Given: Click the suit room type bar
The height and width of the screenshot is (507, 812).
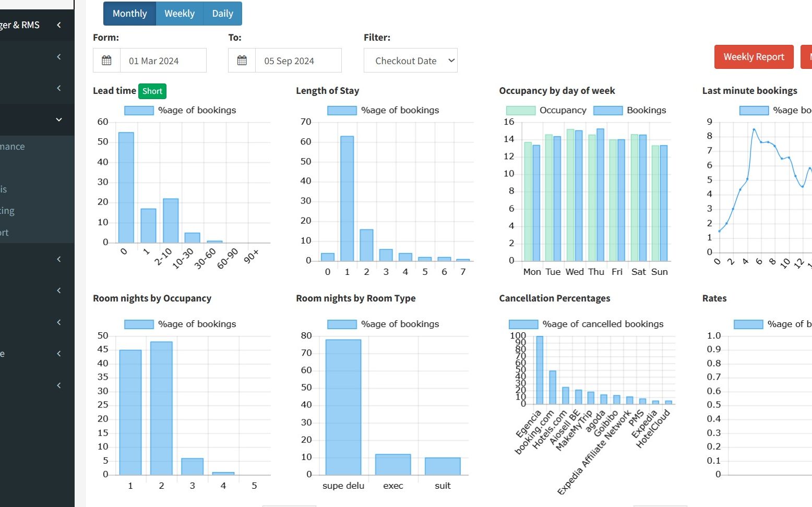Looking at the screenshot, I should point(443,466).
